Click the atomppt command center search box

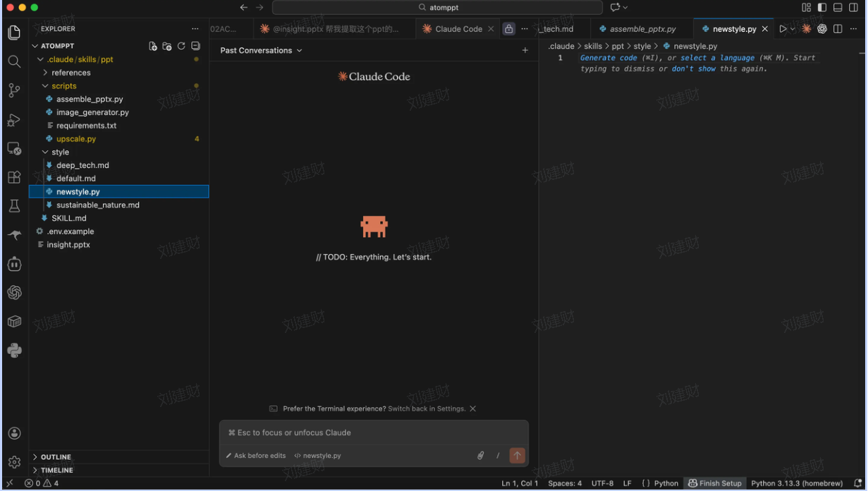coord(437,7)
